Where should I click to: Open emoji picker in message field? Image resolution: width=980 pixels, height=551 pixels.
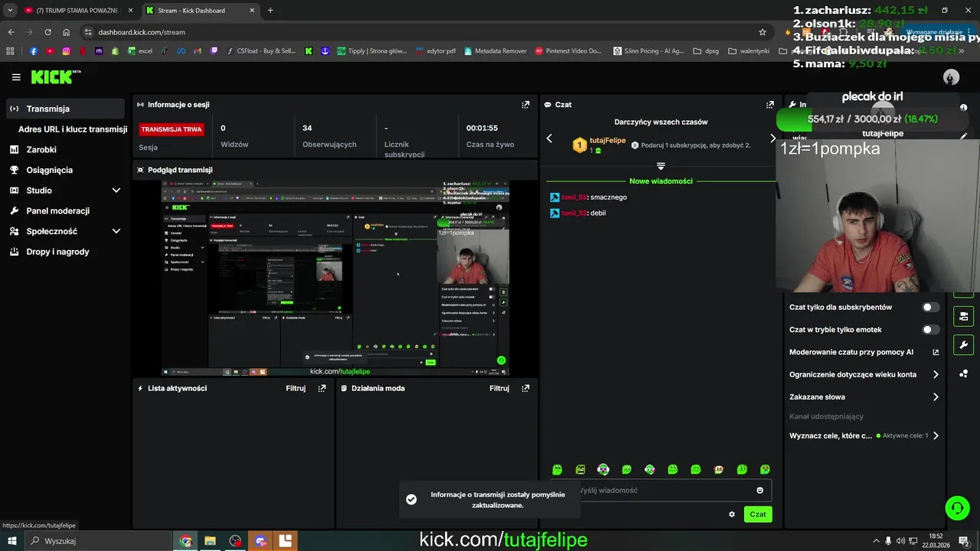[x=759, y=491]
